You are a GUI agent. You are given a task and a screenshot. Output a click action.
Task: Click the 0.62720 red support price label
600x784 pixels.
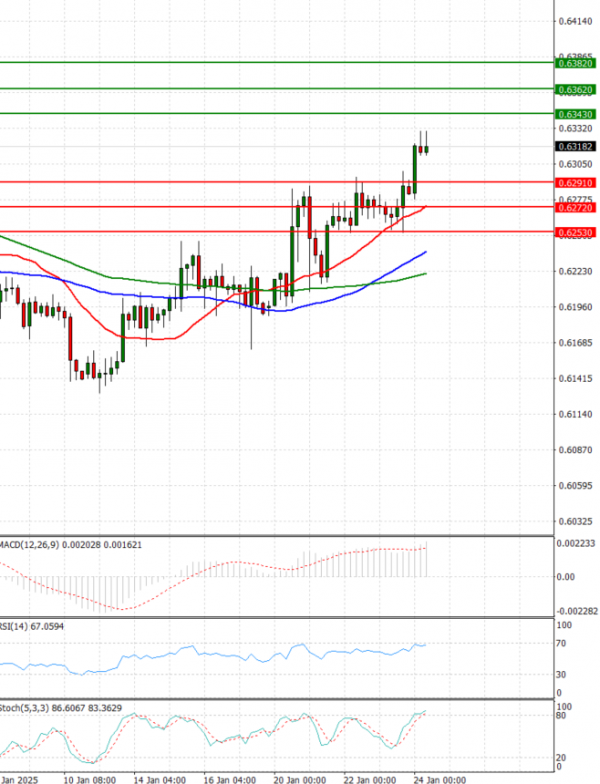[x=575, y=208]
